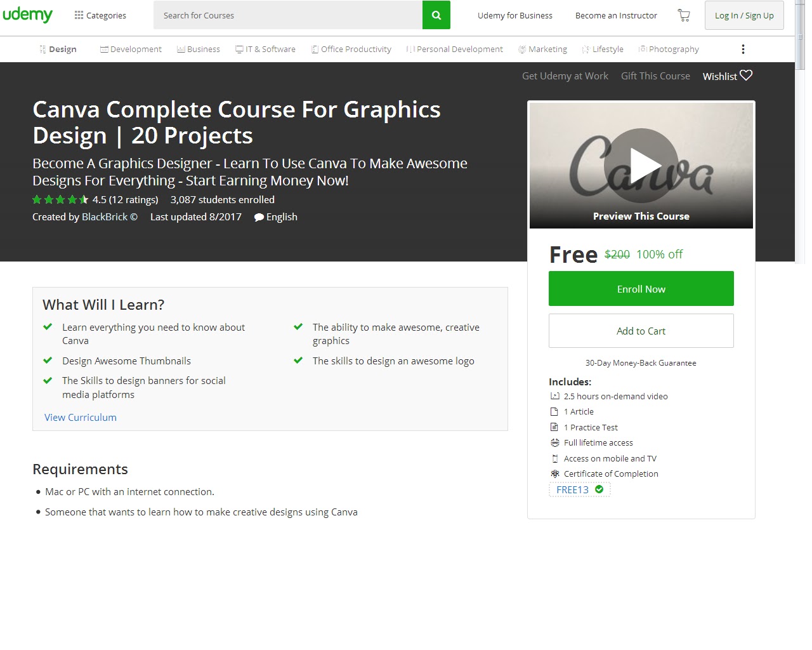Open the Categories grid menu
812x650 pixels.
[100, 15]
